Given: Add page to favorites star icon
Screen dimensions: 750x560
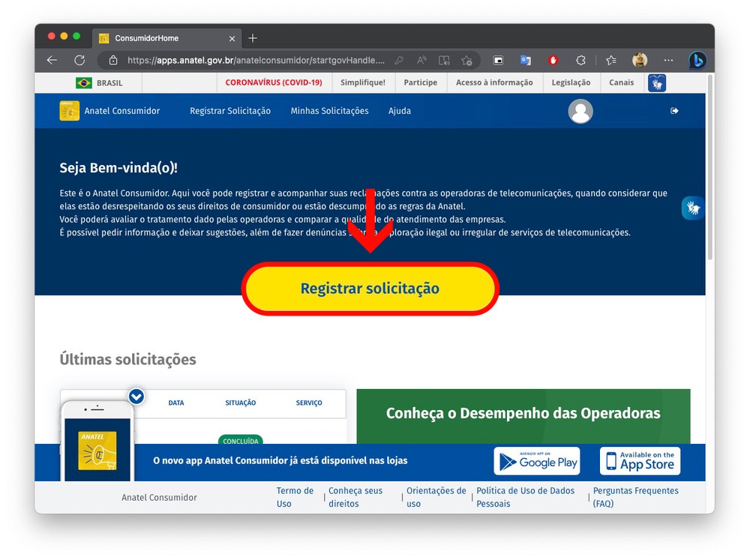Looking at the screenshot, I should [466, 60].
